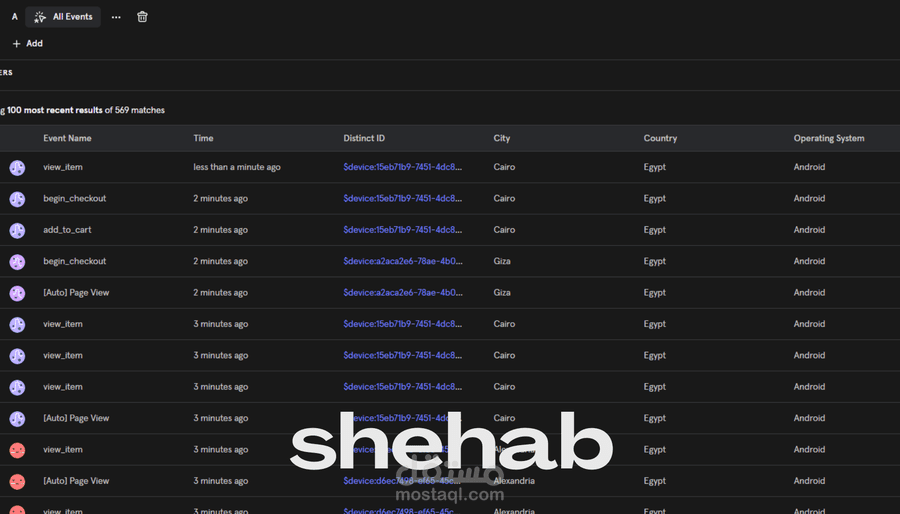
Task: Open avatar on the Cairo [Auto] Page View row
Action: (x=17, y=419)
